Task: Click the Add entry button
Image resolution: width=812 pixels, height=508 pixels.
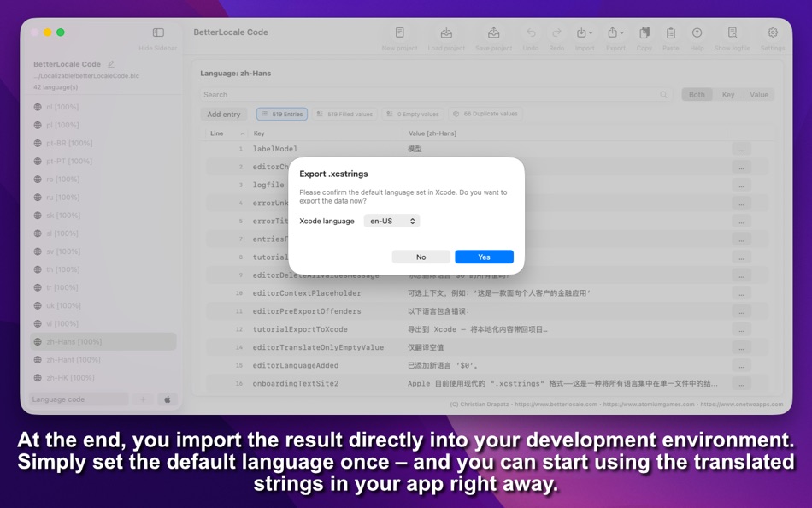Action: coord(223,113)
